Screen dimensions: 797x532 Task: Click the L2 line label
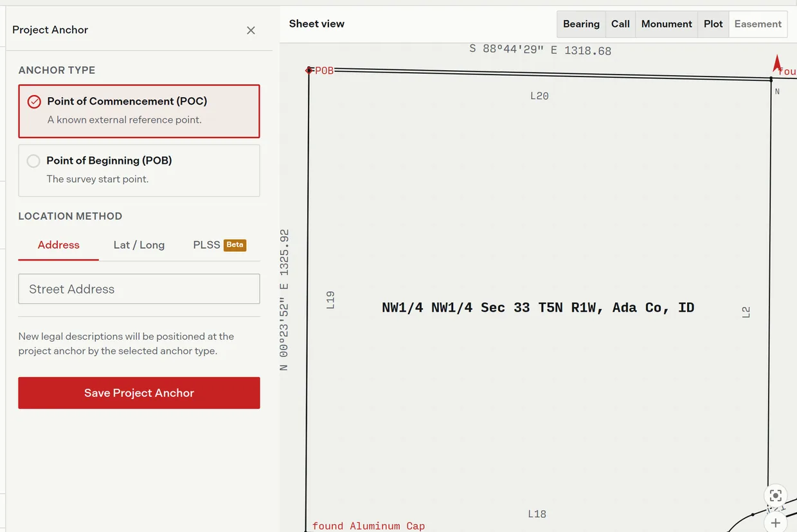click(x=746, y=312)
